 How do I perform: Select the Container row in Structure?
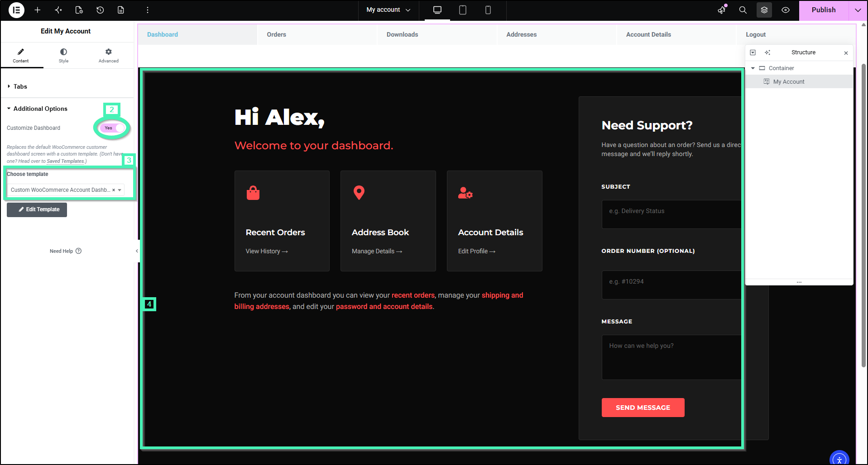pos(799,68)
